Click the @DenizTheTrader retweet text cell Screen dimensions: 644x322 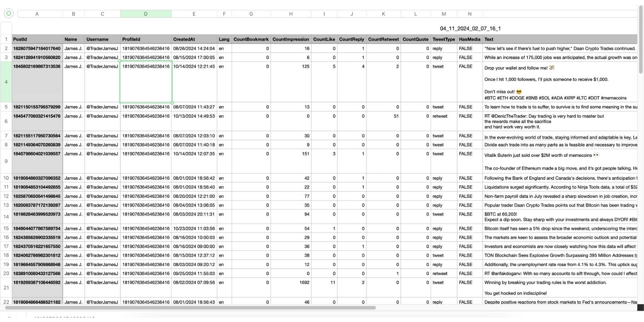pyautogui.click(x=559, y=121)
